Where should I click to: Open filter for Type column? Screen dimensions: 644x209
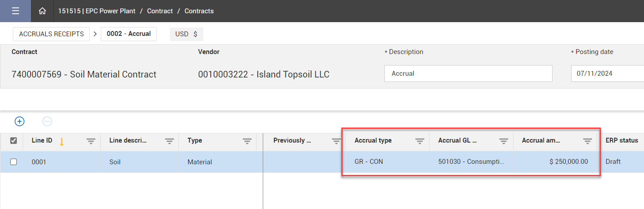(x=247, y=141)
